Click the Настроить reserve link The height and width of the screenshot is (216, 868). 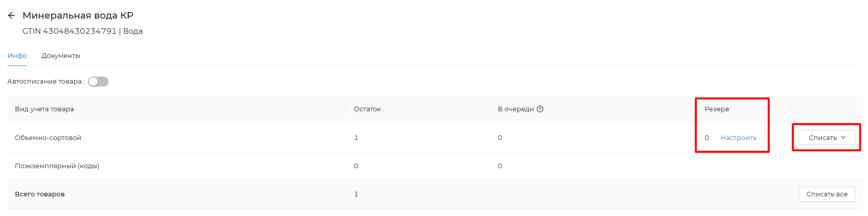tap(738, 137)
